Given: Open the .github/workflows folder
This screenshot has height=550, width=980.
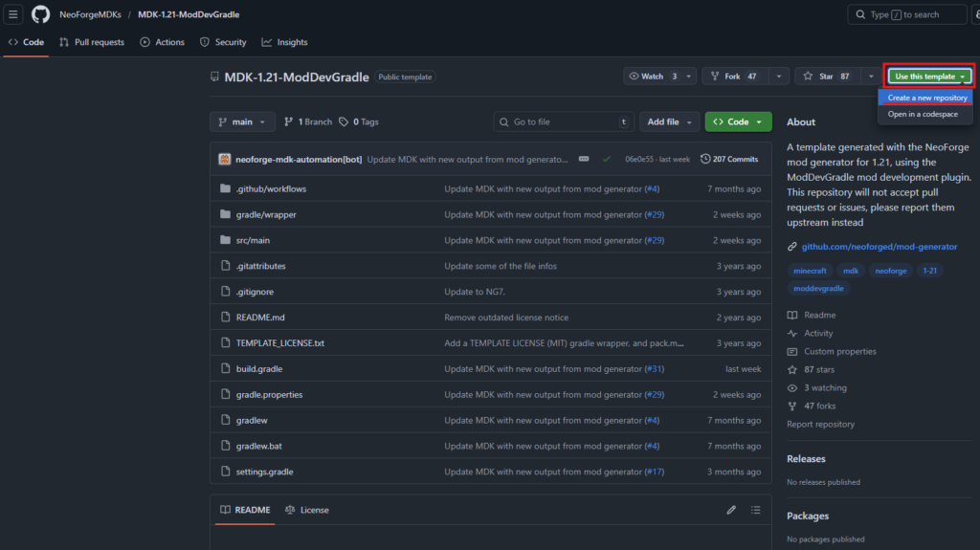Looking at the screenshot, I should coord(271,189).
